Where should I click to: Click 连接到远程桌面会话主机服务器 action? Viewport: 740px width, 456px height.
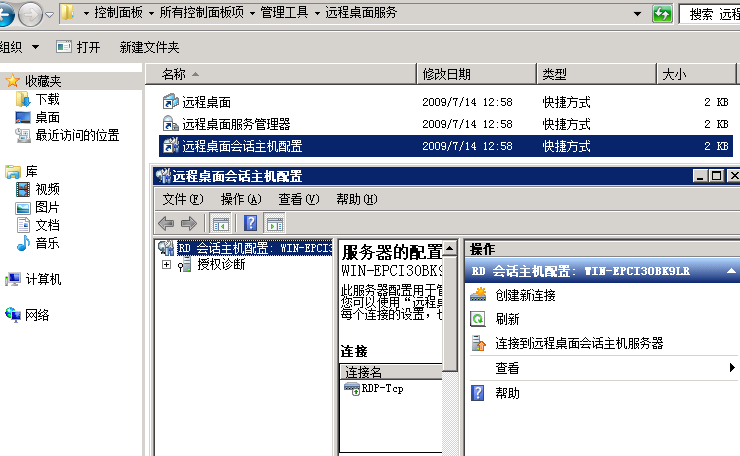click(x=579, y=343)
